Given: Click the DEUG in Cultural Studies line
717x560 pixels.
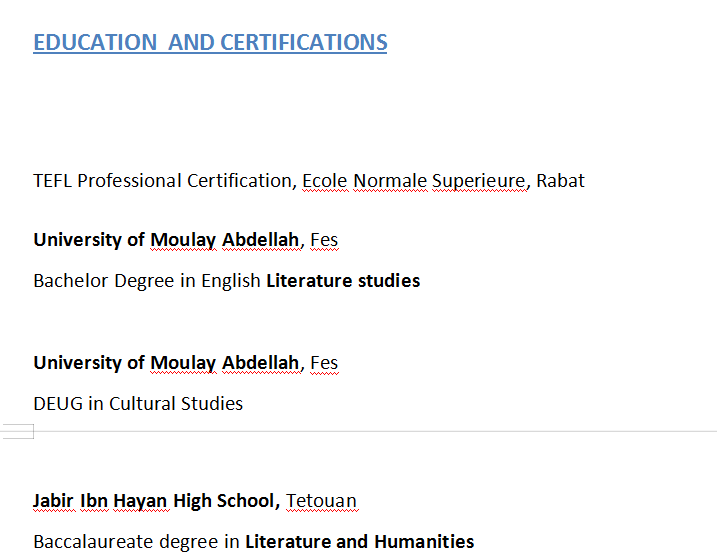Looking at the screenshot, I should click(x=138, y=404).
